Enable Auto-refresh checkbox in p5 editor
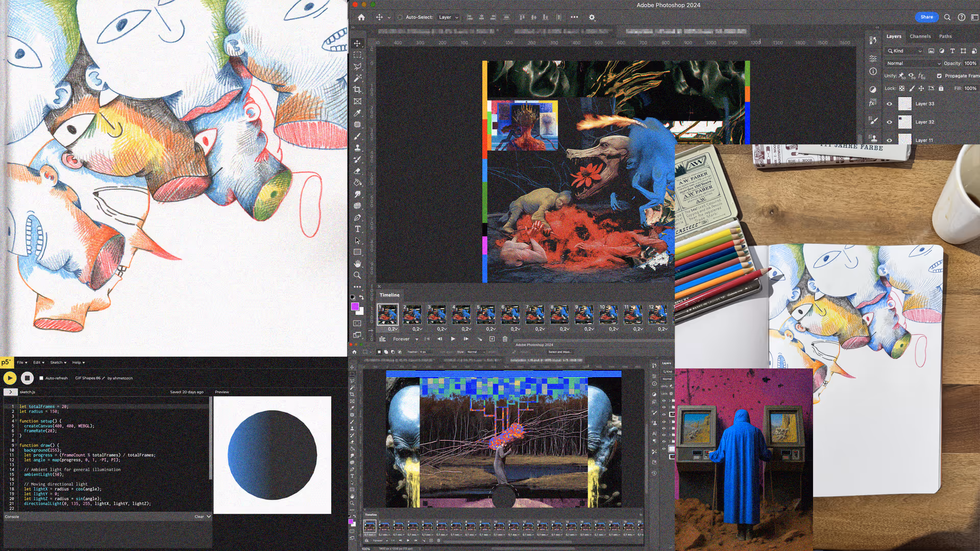Image resolution: width=980 pixels, height=551 pixels. 41,378
